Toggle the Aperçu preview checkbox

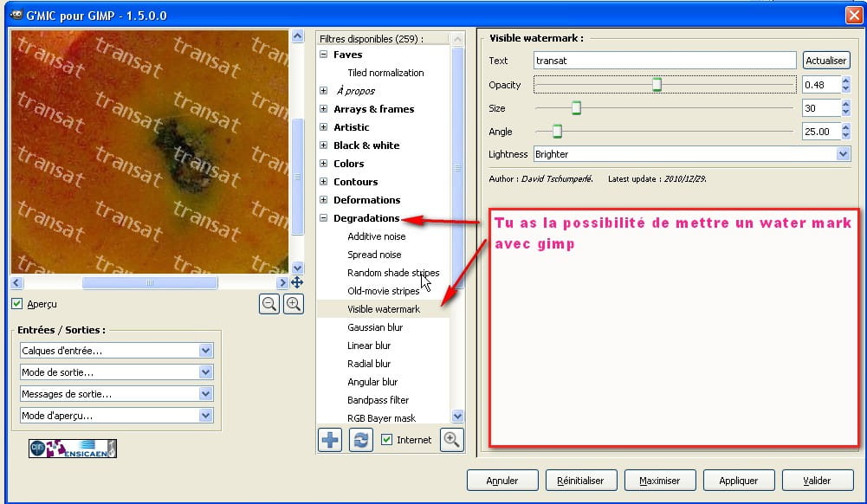[x=17, y=303]
